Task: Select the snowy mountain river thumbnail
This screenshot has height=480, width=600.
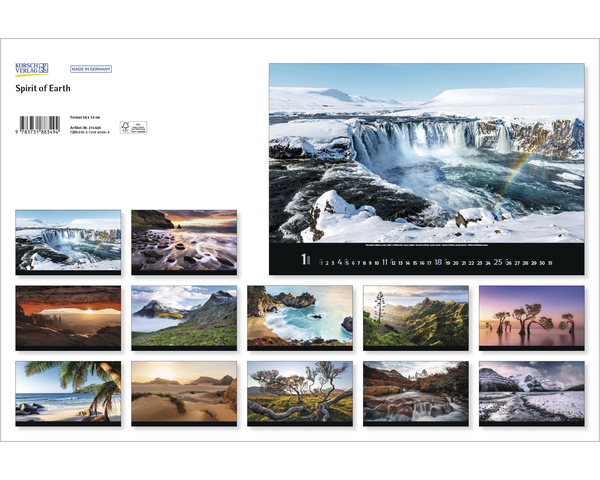Action: click(531, 393)
